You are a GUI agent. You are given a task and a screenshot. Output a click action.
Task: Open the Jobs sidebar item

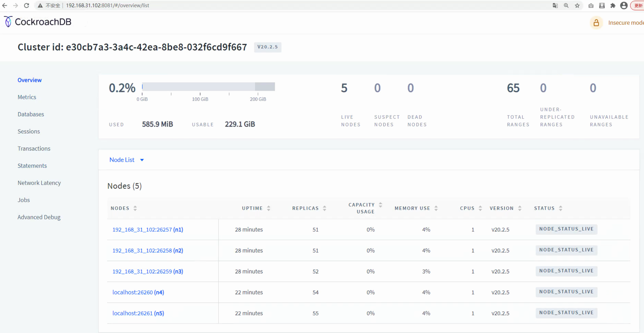tap(24, 200)
